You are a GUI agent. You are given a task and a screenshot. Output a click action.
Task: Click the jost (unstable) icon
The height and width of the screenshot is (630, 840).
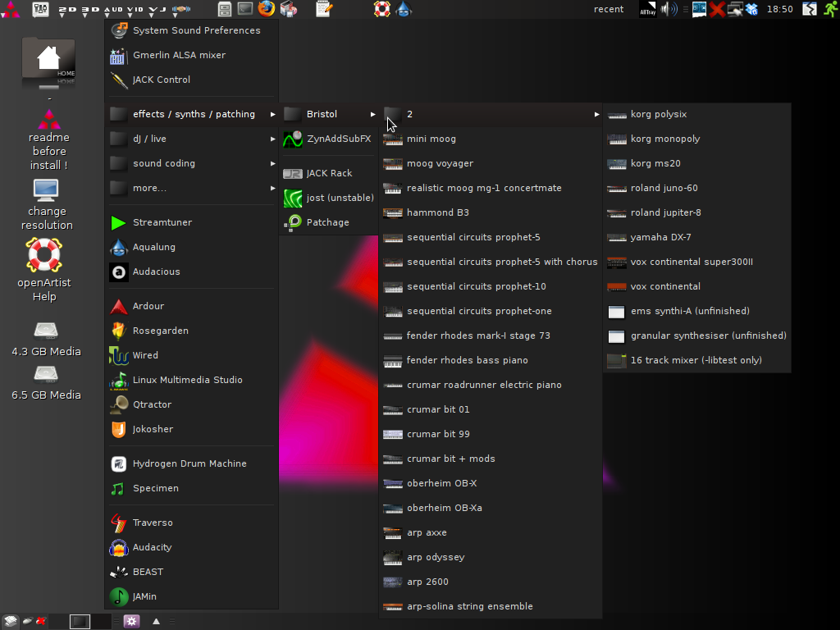tap(293, 198)
